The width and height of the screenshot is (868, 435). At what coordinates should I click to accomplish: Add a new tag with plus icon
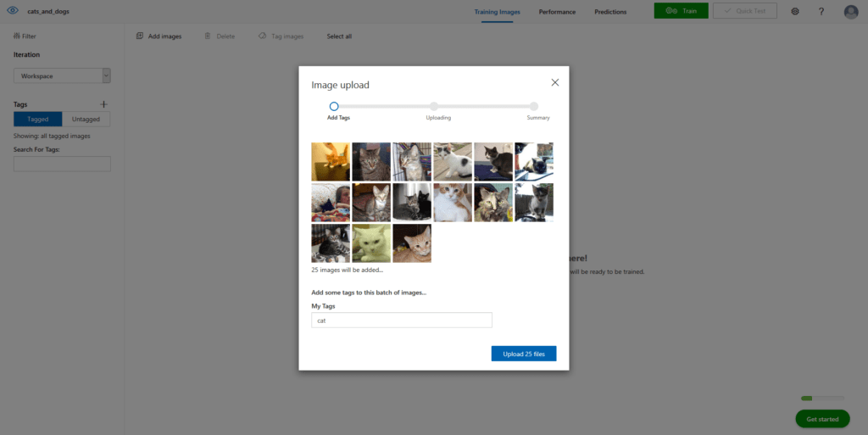(x=103, y=104)
